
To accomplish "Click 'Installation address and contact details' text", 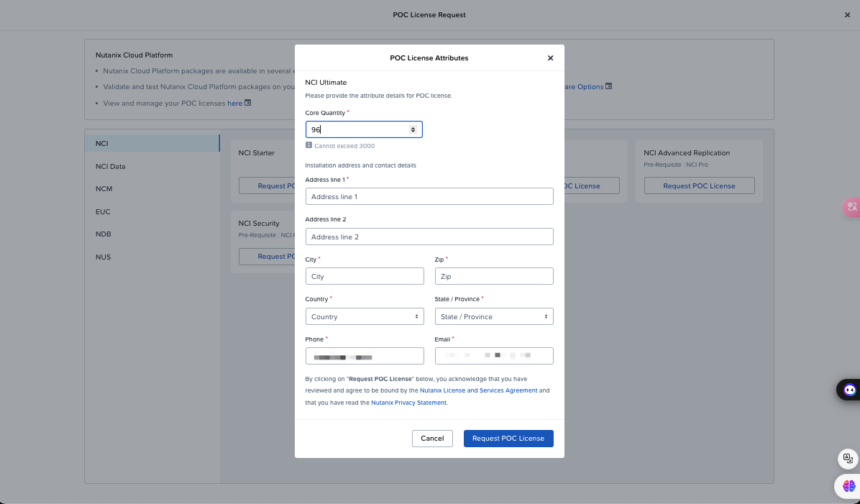I will [360, 165].
